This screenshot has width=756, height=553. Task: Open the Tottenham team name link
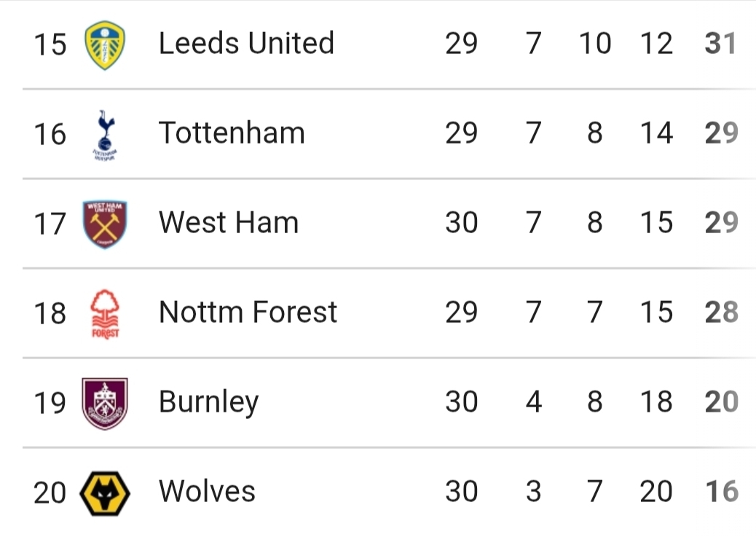232,133
